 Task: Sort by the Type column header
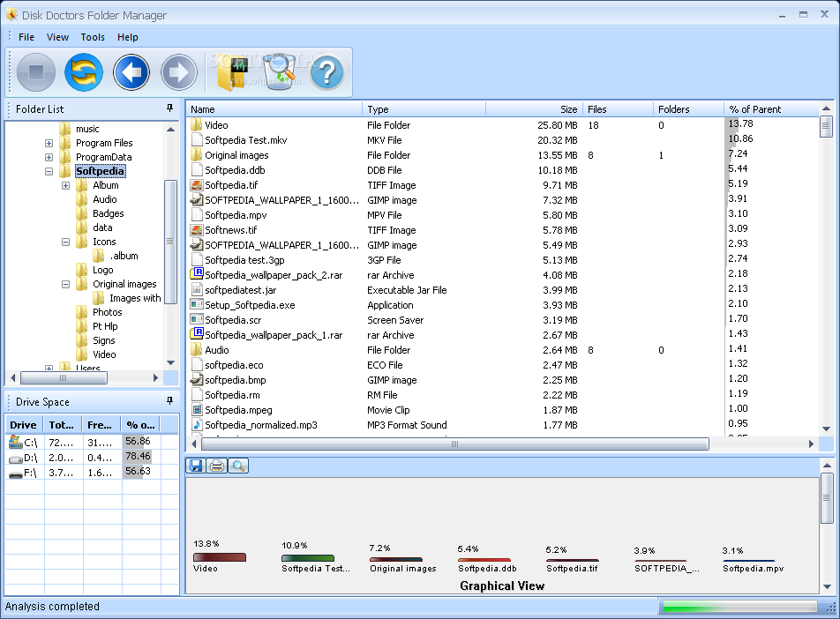click(x=424, y=109)
